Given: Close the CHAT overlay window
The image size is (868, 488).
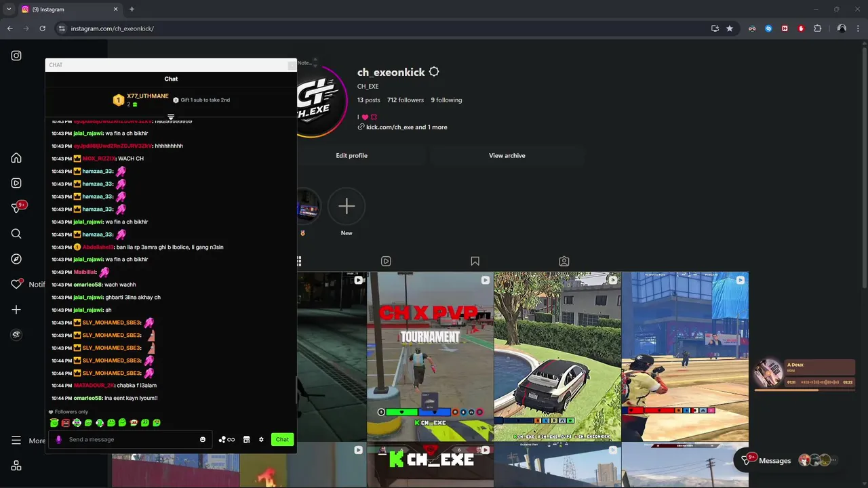Looking at the screenshot, I should pos(292,65).
